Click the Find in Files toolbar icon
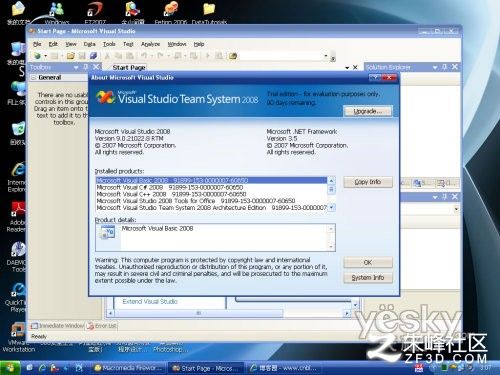500x375 pixels. coord(233,56)
